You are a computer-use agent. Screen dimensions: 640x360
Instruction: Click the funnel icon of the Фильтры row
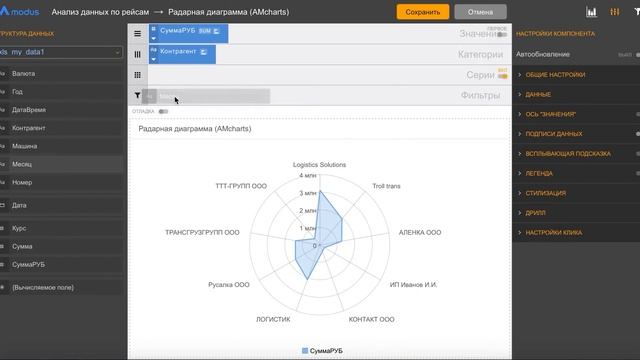coord(137,96)
